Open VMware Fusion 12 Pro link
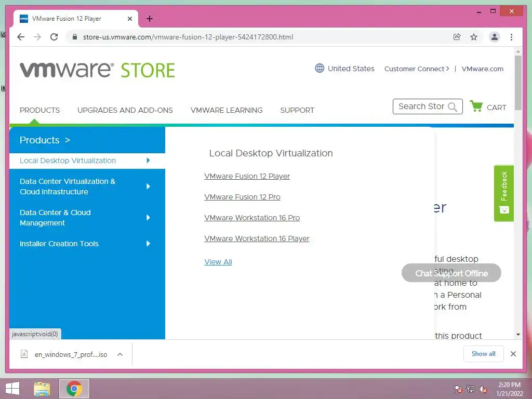The image size is (532, 399). 242,197
